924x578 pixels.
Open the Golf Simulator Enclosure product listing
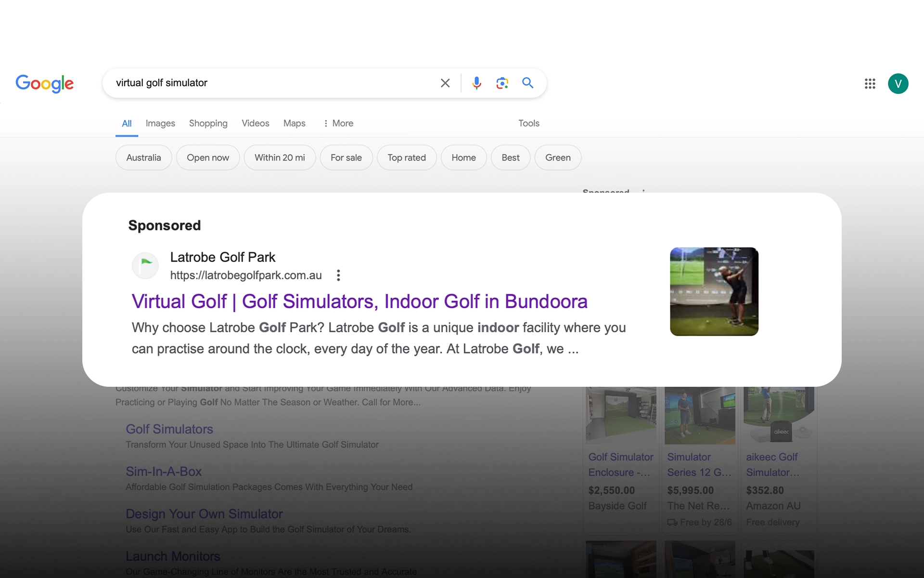click(x=621, y=465)
